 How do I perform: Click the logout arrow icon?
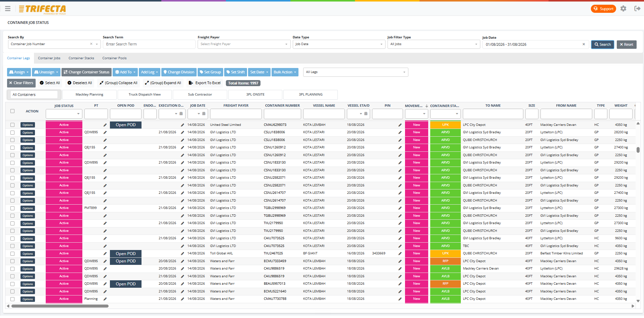coord(637,9)
